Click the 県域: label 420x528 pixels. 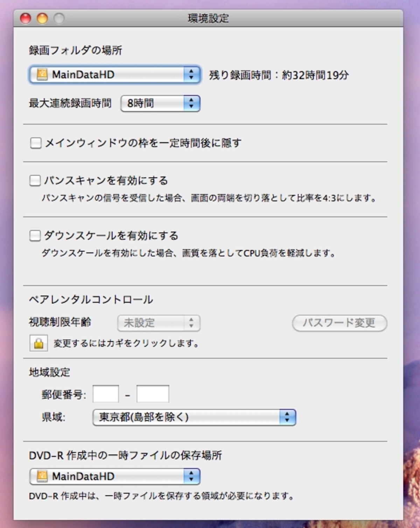click(53, 417)
